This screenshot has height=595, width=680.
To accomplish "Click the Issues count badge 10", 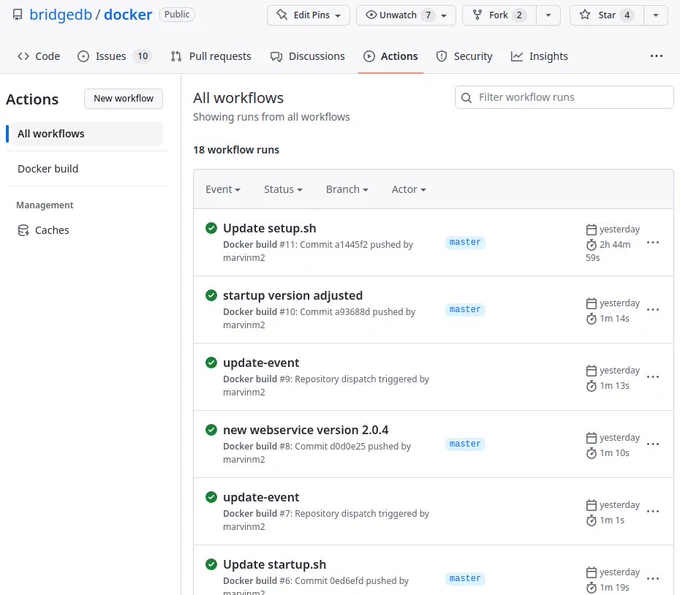I will [143, 56].
